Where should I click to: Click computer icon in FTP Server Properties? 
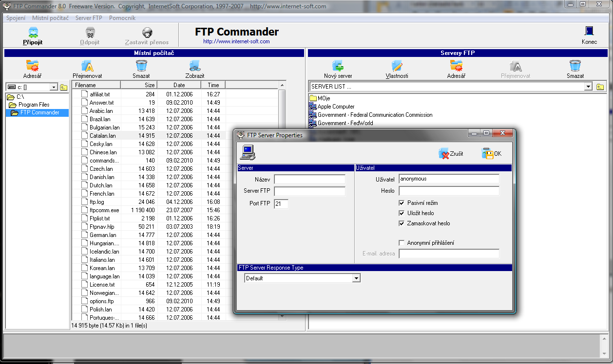[x=248, y=152]
